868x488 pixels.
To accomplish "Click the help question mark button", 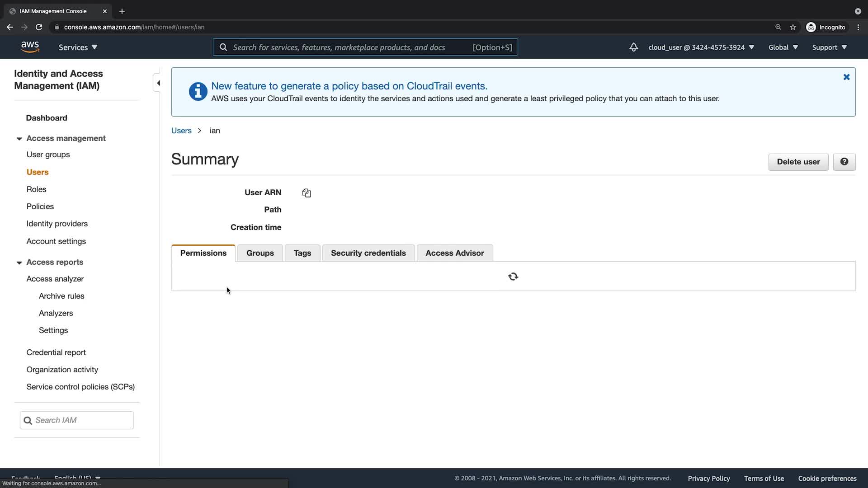I will pos(844,162).
